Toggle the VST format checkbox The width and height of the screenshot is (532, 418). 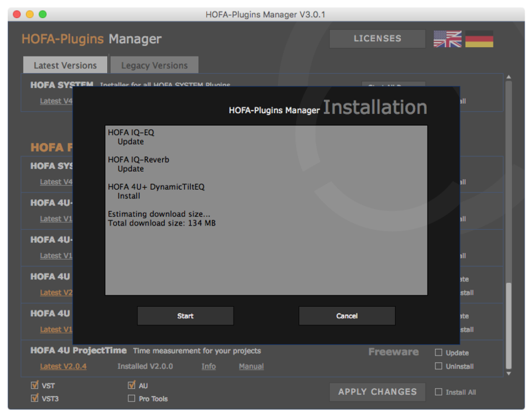click(x=35, y=385)
